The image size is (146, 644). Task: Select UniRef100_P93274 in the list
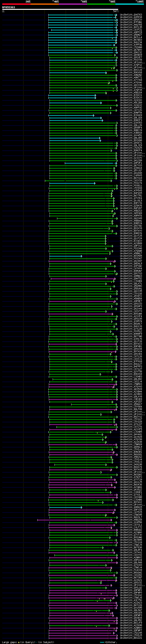(131, 183)
